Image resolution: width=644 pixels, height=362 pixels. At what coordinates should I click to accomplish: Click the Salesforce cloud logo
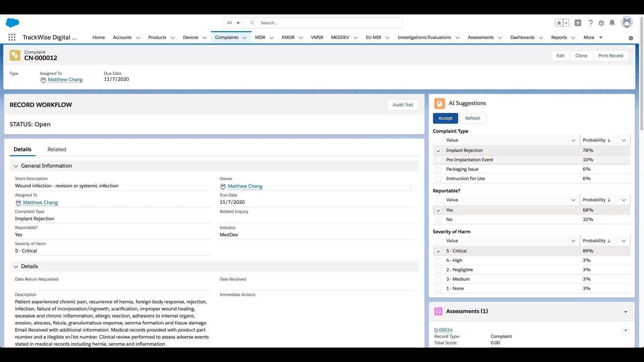pyautogui.click(x=12, y=22)
